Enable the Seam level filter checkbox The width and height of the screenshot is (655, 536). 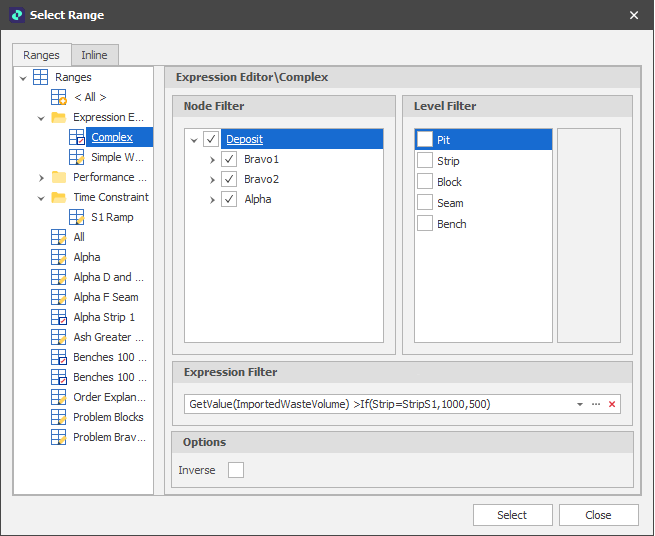pyautogui.click(x=425, y=203)
